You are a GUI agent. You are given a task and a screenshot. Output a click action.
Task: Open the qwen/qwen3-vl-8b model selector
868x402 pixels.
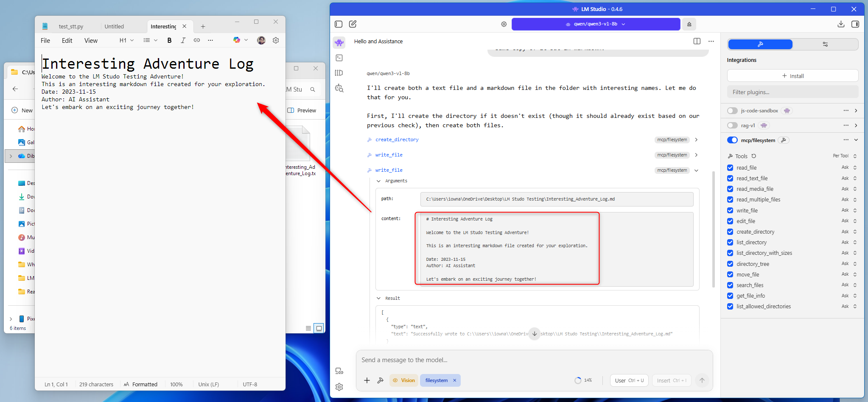(596, 24)
